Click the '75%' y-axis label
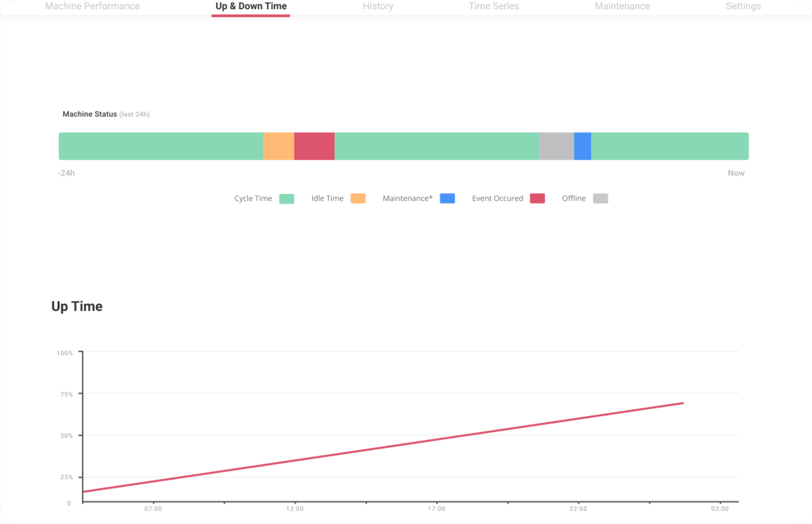 (x=66, y=395)
